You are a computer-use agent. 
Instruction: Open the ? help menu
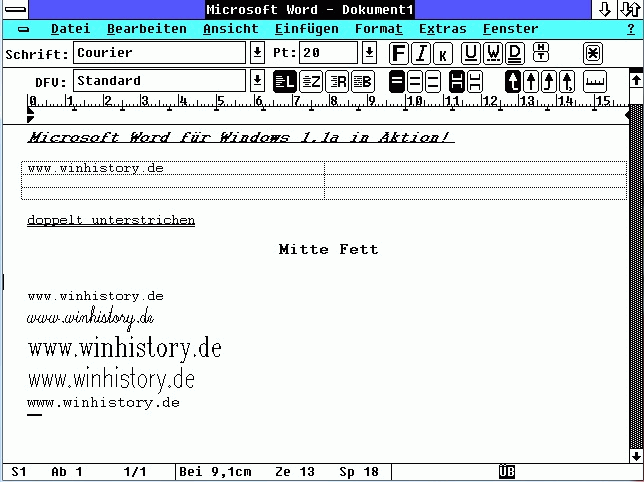tap(631, 29)
